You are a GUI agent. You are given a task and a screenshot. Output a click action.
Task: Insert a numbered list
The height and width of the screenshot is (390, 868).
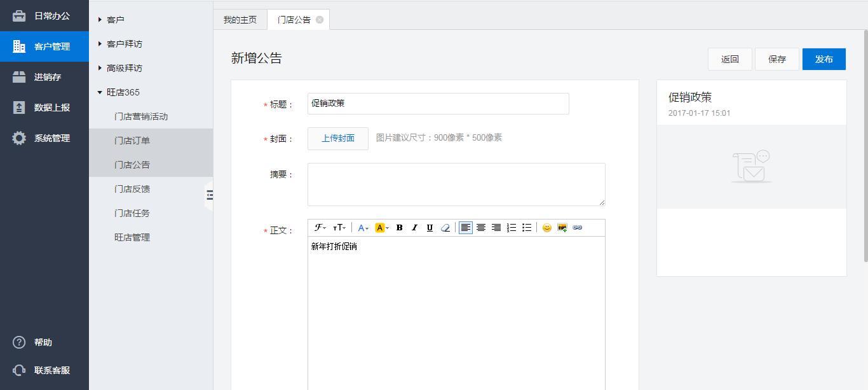[512, 228]
